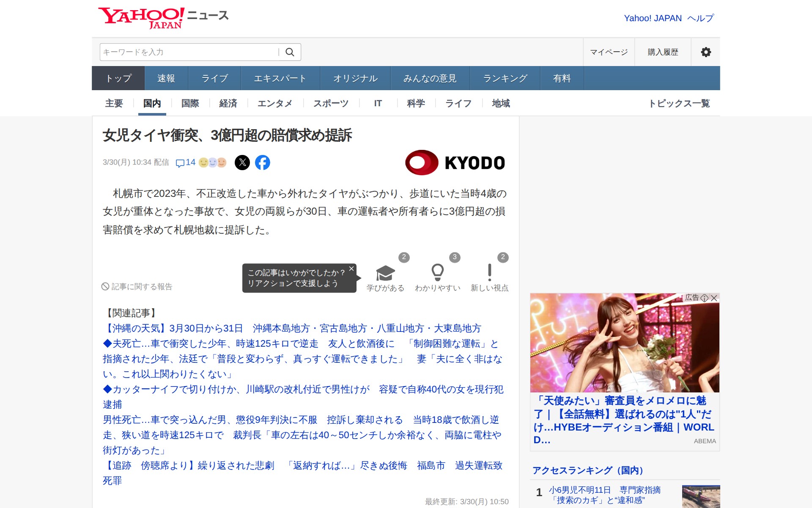Viewport: 812px width, 508px height.
Task: Select the 経済 category
Action: 228,103
